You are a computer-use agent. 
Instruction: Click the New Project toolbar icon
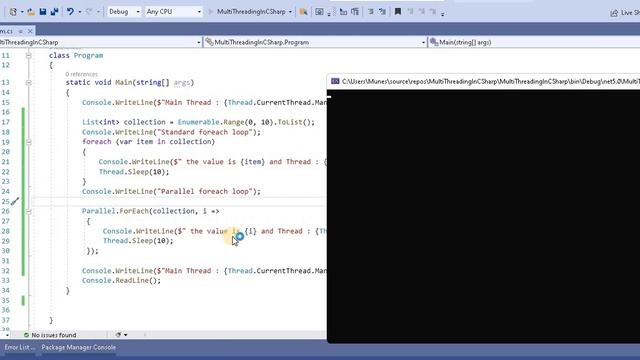click(13, 12)
